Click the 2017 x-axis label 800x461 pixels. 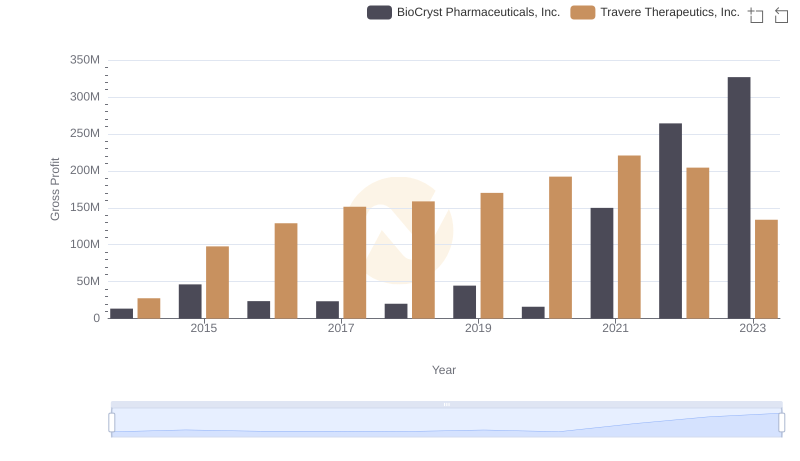click(341, 328)
